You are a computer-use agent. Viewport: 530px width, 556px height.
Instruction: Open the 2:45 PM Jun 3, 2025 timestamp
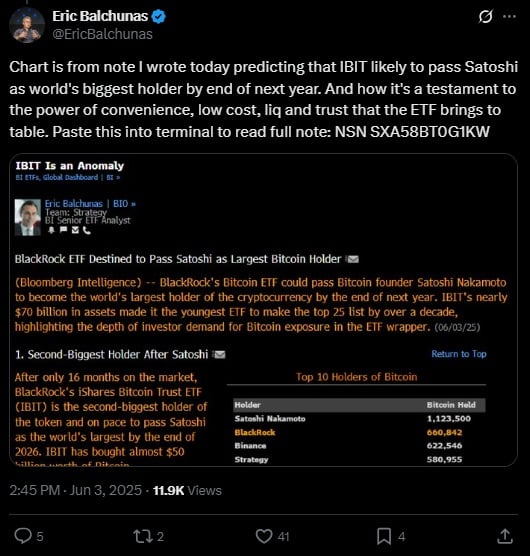76,490
